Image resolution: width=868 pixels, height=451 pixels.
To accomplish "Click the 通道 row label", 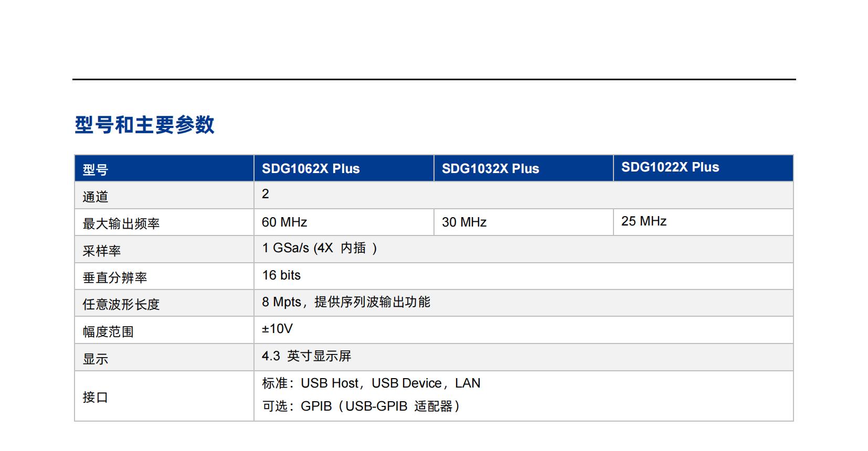I will pyautogui.click(x=96, y=197).
